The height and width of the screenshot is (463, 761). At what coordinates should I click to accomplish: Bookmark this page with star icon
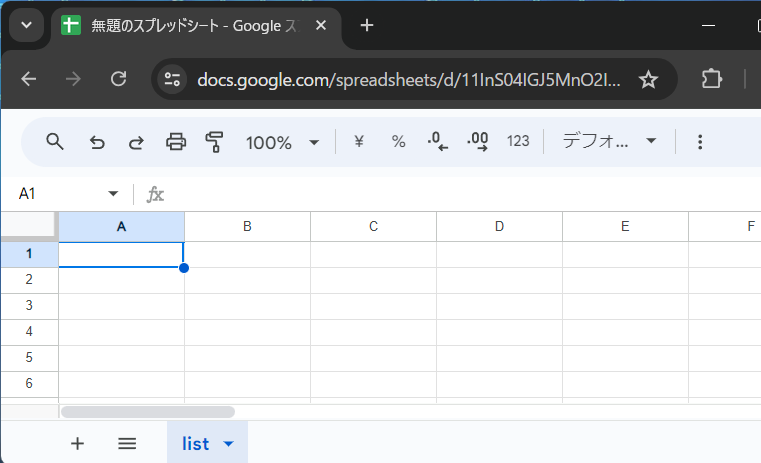648,79
